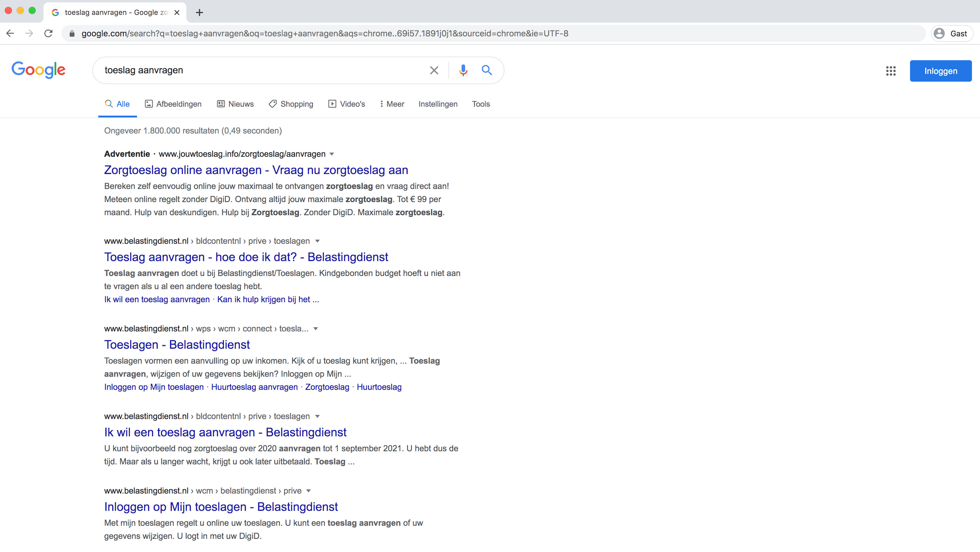Reload the page

(48, 33)
